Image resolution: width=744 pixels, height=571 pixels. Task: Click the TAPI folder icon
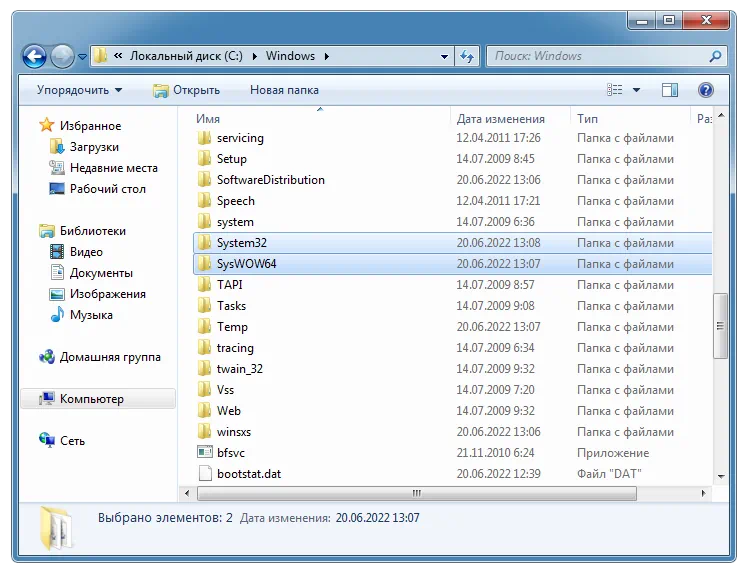pos(205,285)
